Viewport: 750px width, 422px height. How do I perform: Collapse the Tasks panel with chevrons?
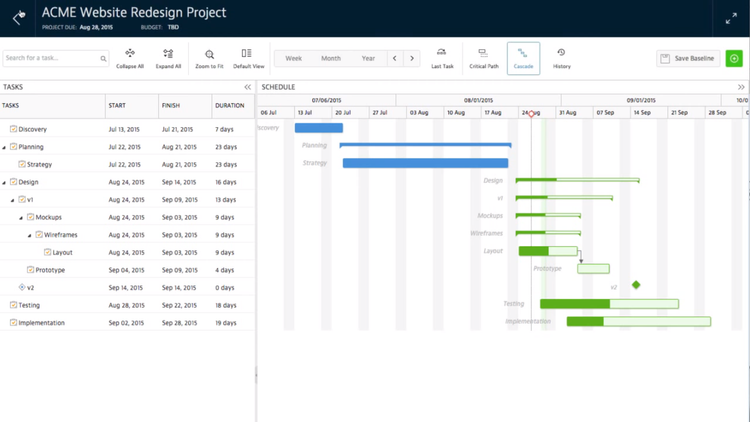(x=248, y=87)
